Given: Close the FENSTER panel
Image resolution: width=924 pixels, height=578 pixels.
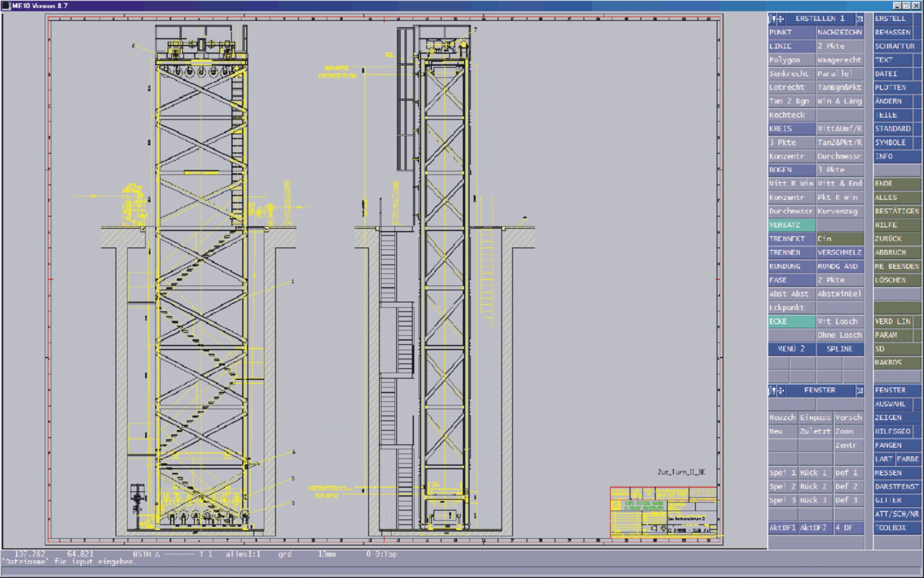Looking at the screenshot, I should coord(859,390).
